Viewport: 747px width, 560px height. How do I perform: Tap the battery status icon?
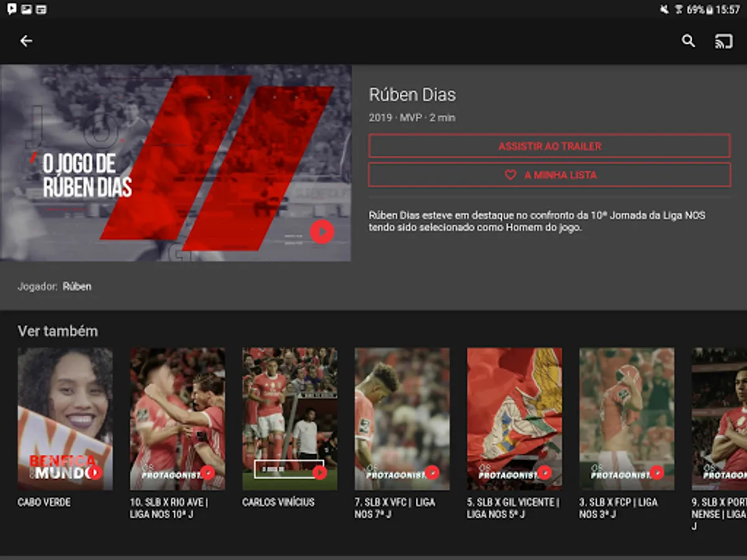click(709, 9)
